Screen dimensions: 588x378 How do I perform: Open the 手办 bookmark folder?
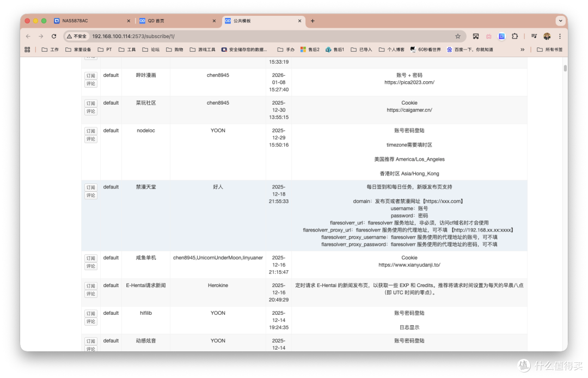point(286,50)
